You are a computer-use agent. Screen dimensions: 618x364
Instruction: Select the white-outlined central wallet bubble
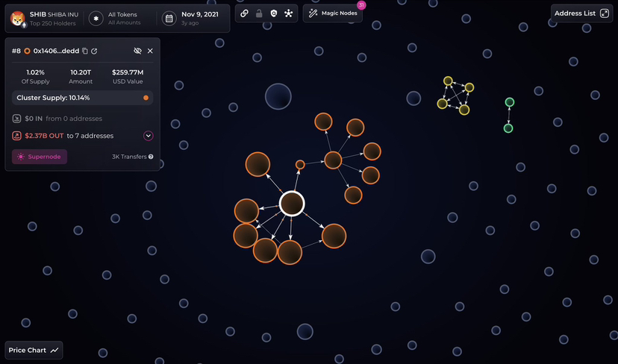(292, 203)
